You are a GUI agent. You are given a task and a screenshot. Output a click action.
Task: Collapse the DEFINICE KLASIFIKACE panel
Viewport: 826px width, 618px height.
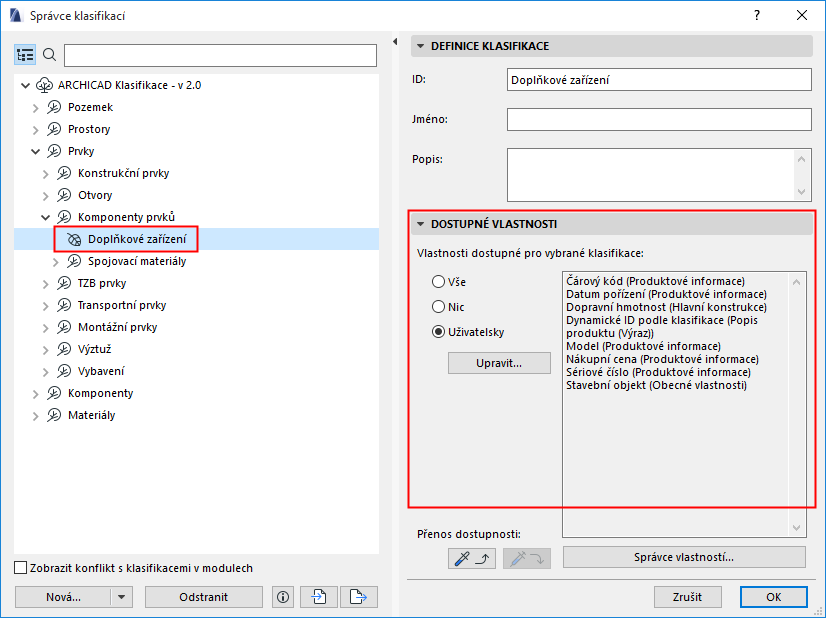coord(420,46)
